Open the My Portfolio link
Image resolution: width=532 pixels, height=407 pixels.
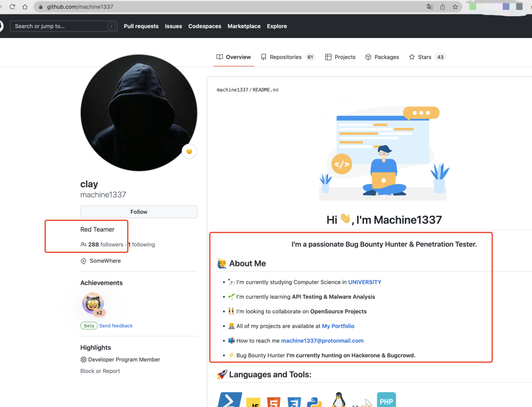pos(338,326)
